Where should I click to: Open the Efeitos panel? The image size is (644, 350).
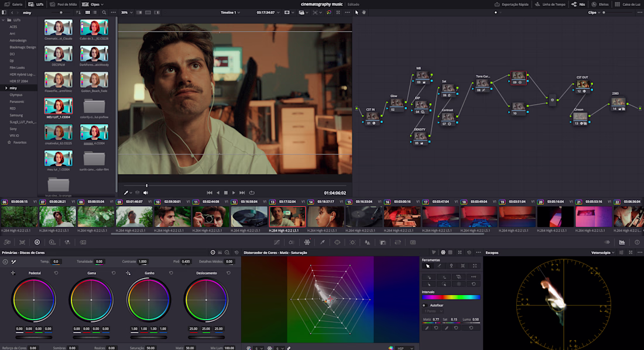600,4
